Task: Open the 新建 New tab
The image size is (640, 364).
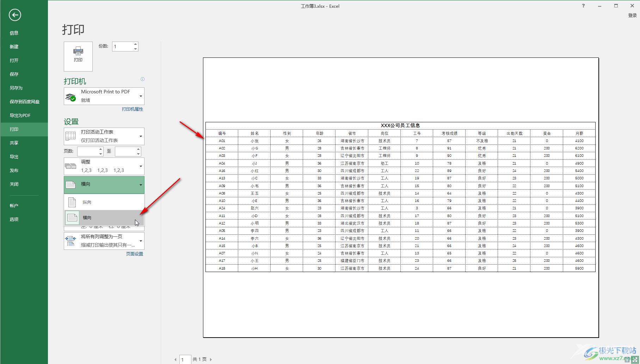Action: click(x=24, y=47)
